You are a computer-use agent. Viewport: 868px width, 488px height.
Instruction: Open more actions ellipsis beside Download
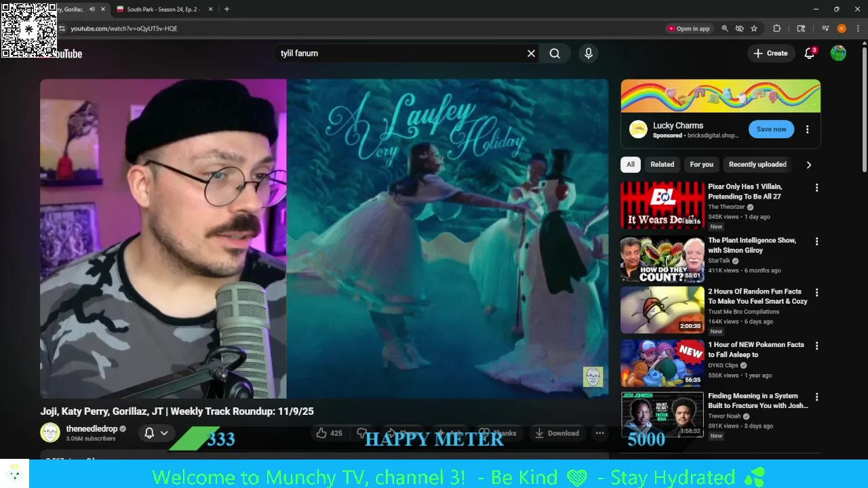599,433
